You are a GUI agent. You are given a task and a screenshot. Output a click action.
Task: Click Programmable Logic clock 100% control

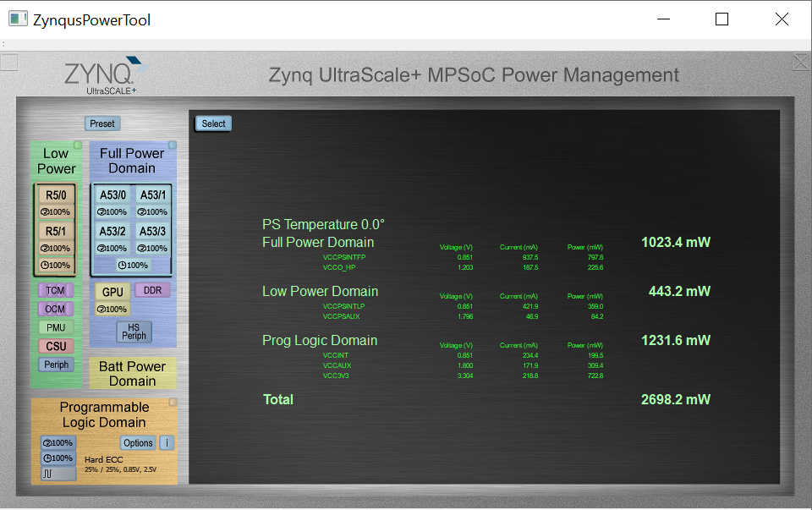58,458
